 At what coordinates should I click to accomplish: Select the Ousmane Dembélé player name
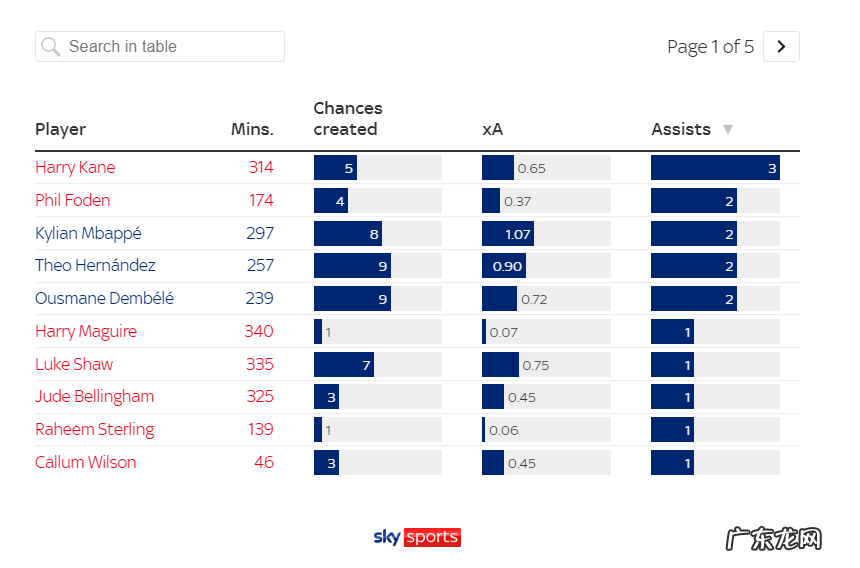[104, 298]
